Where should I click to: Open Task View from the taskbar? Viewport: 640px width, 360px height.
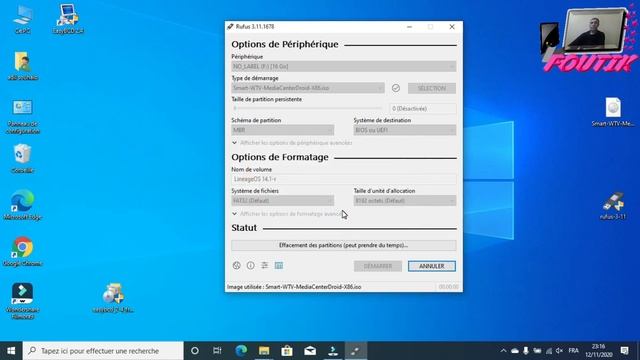(217, 351)
